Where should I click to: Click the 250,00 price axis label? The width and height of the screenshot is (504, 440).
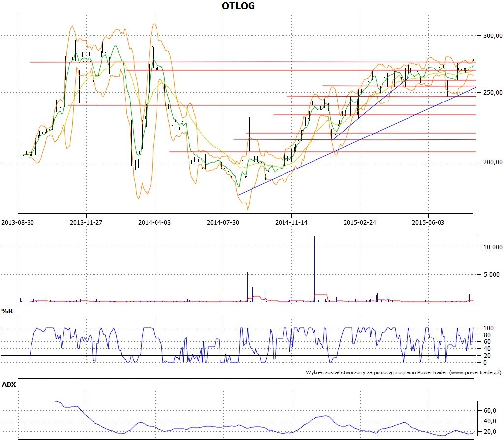[493, 92]
